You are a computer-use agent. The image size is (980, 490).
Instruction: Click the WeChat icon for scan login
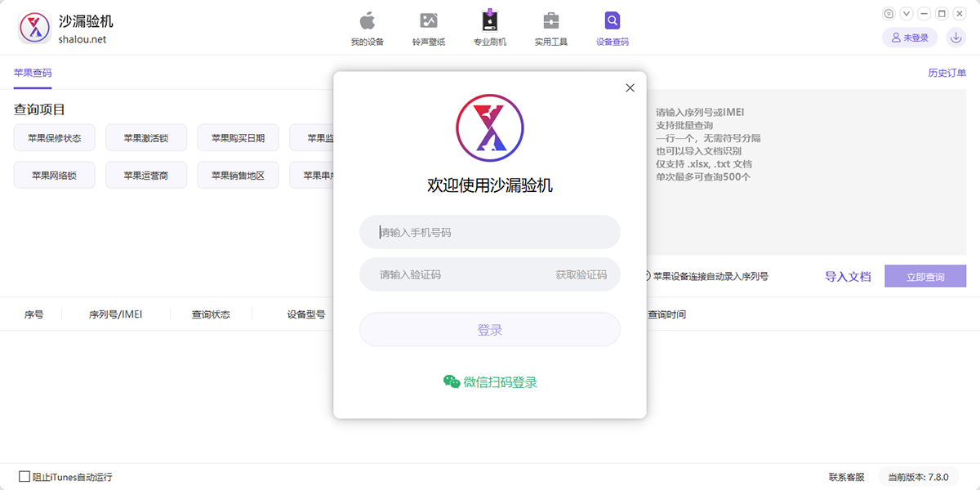point(452,381)
